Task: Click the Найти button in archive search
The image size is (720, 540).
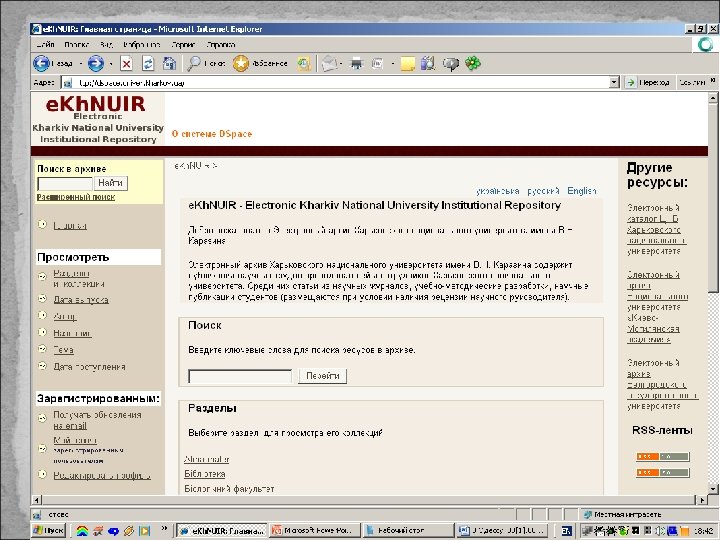Action: 110,183
